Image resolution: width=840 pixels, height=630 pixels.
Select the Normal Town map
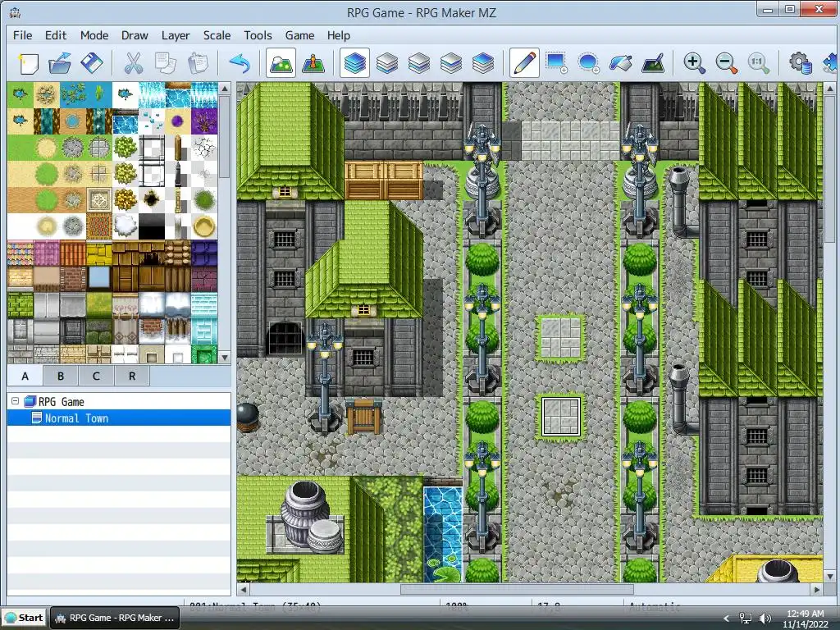[119, 418]
